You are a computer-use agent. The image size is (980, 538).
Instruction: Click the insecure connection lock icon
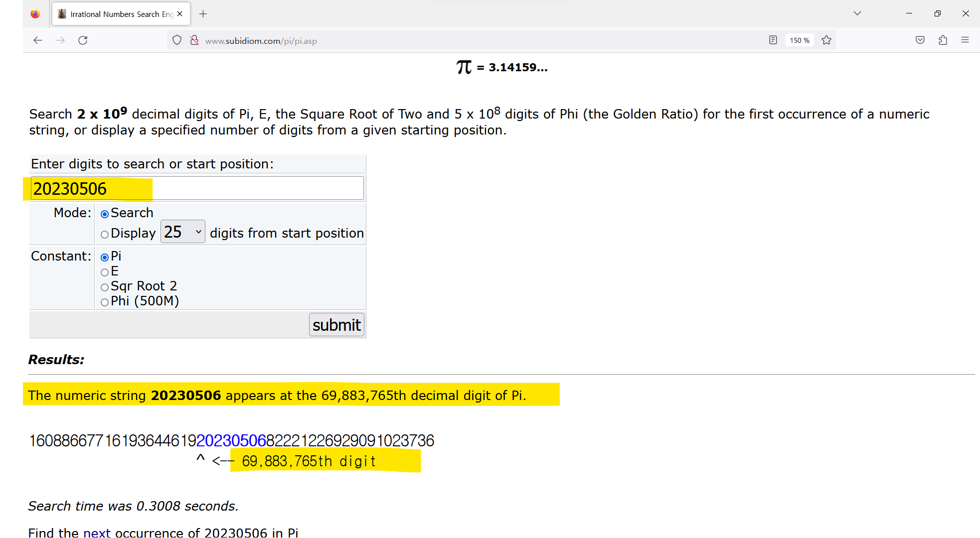pos(194,40)
